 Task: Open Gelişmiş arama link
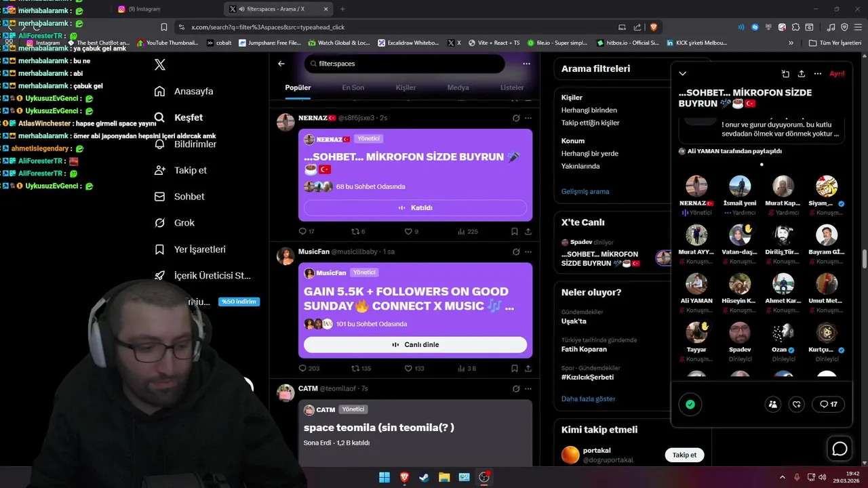585,192
